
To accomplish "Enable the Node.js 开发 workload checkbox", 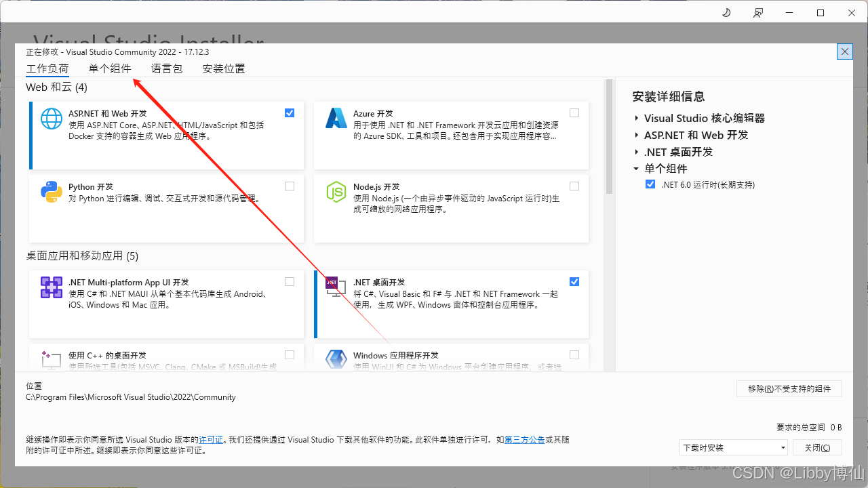I will 574,186.
